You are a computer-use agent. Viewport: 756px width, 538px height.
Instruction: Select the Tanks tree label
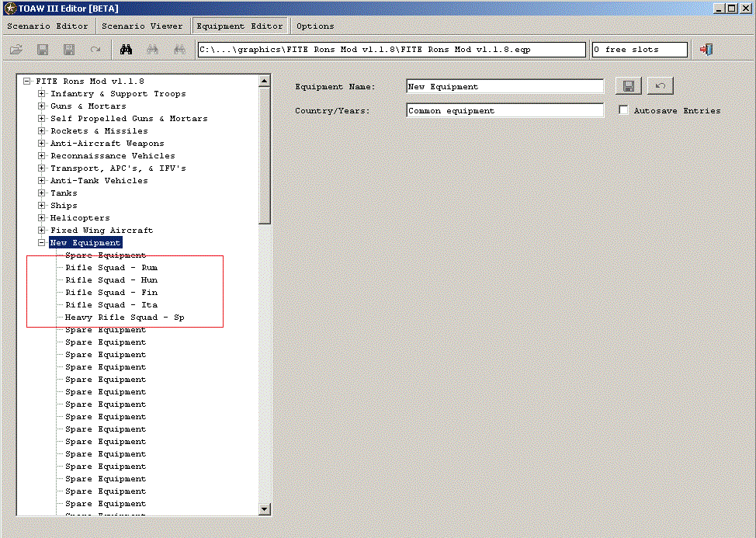[64, 193]
